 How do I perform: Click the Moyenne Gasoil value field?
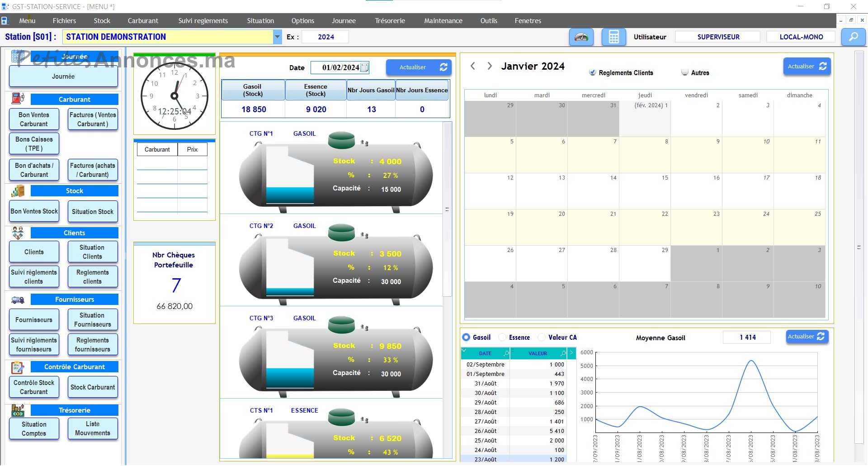click(x=747, y=338)
